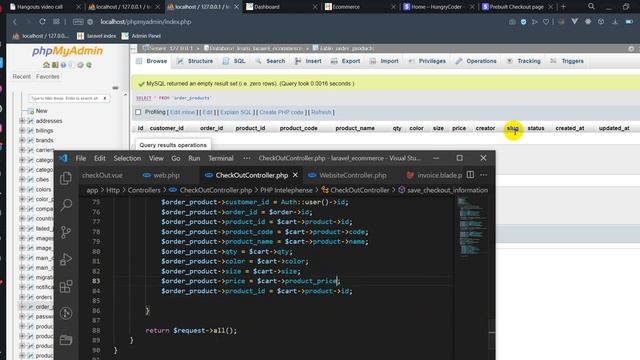This screenshot has height=360, width=640.
Task: Open the Operations tab
Action: [x=476, y=61]
